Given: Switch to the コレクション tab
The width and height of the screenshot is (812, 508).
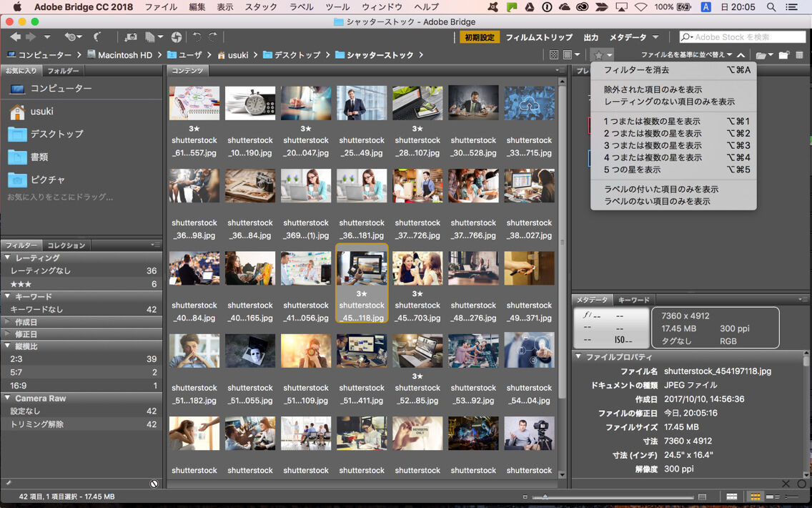Looking at the screenshot, I should pyautogui.click(x=66, y=245).
